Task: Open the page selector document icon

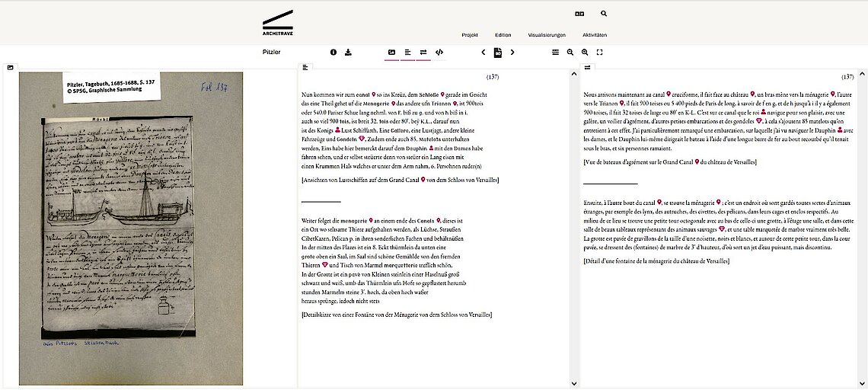Action: pyautogui.click(x=498, y=53)
